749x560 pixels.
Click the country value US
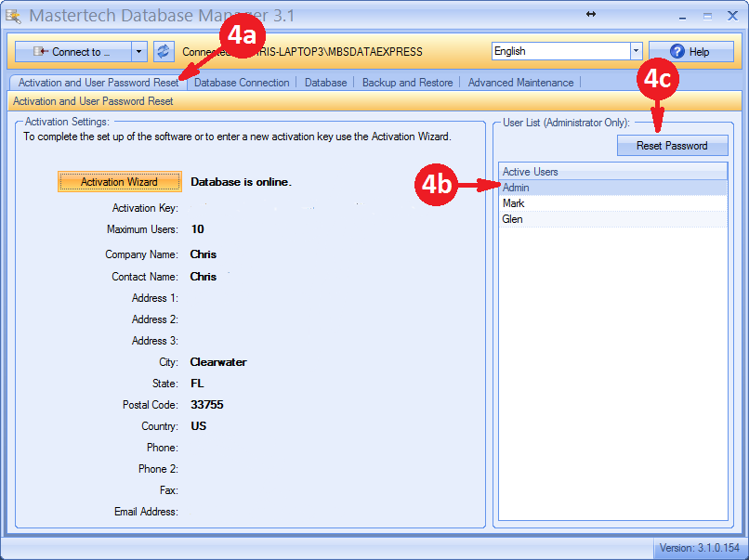[x=198, y=426]
